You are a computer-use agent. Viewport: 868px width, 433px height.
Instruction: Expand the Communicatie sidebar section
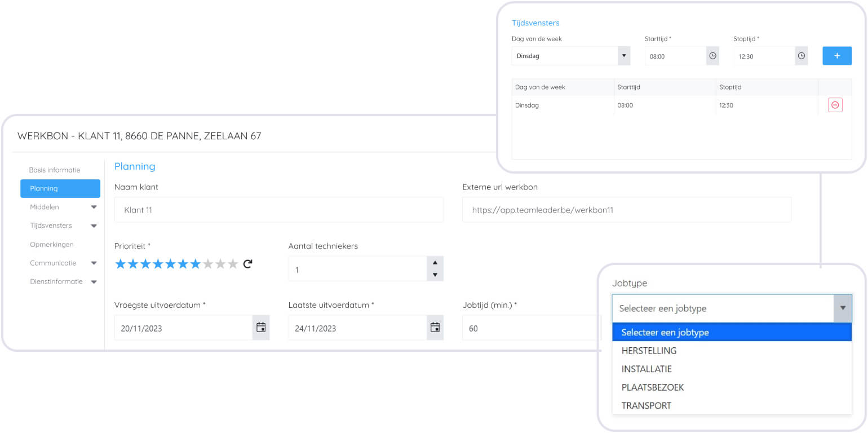pyautogui.click(x=94, y=263)
